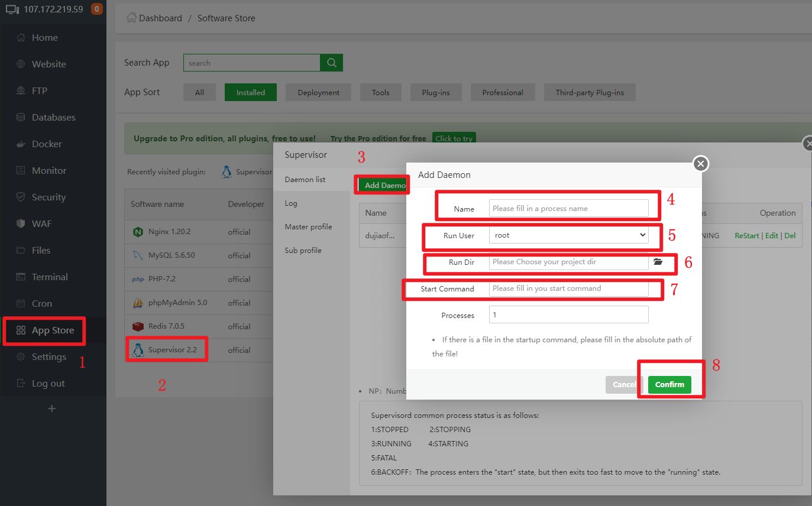Viewport: 812px width, 506px height.
Task: Open the recently visited Supervisor plugin
Action: [247, 172]
